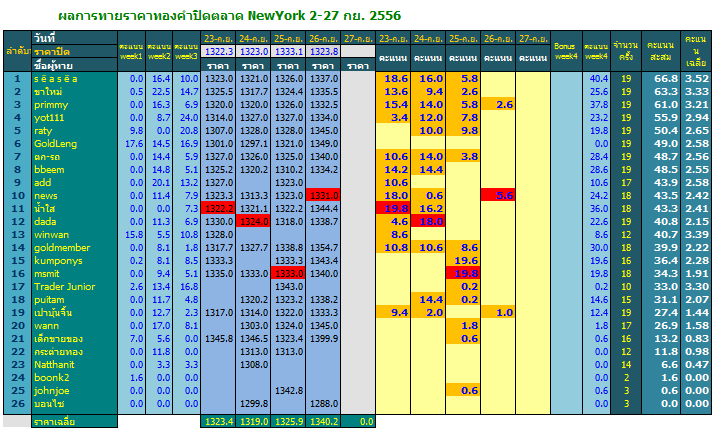This screenshot has width=714, height=434.
Task: Click the 'จำนวนครั้ง' column header
Action: [x=626, y=51]
